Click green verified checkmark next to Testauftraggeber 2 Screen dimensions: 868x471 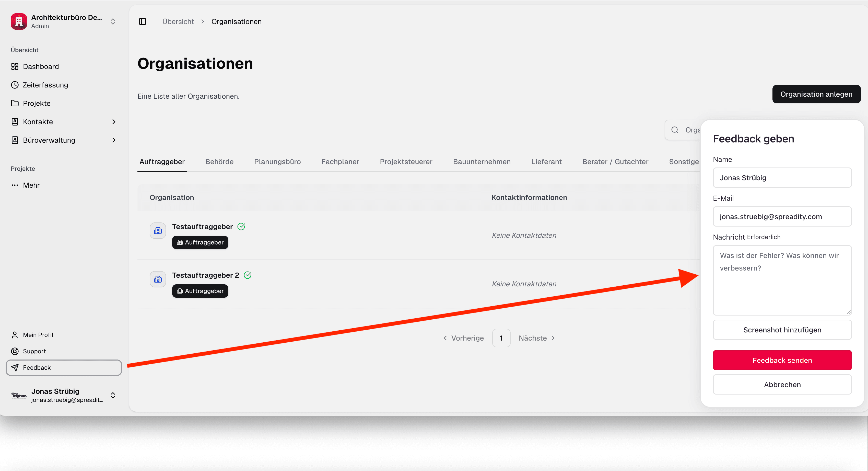coord(248,275)
